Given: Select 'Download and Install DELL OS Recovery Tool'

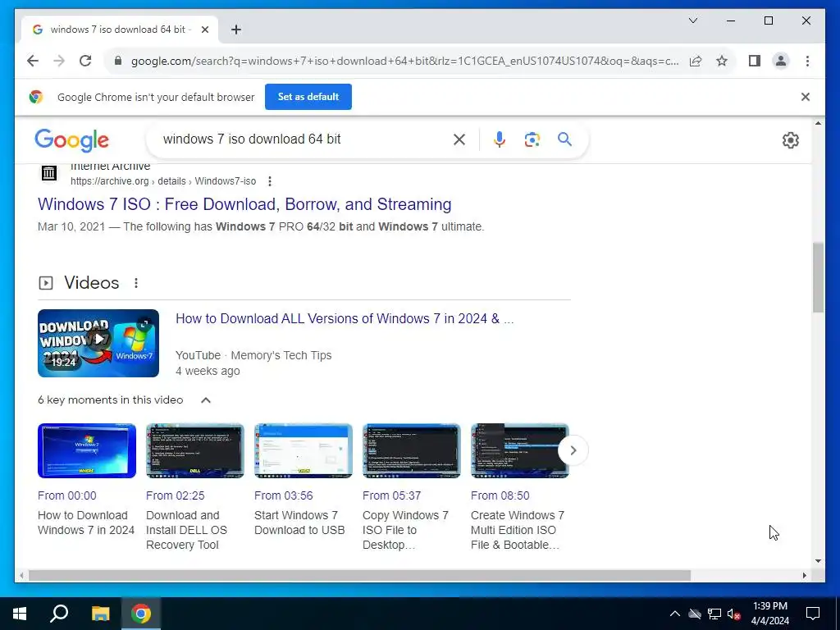Looking at the screenshot, I should (186, 531).
